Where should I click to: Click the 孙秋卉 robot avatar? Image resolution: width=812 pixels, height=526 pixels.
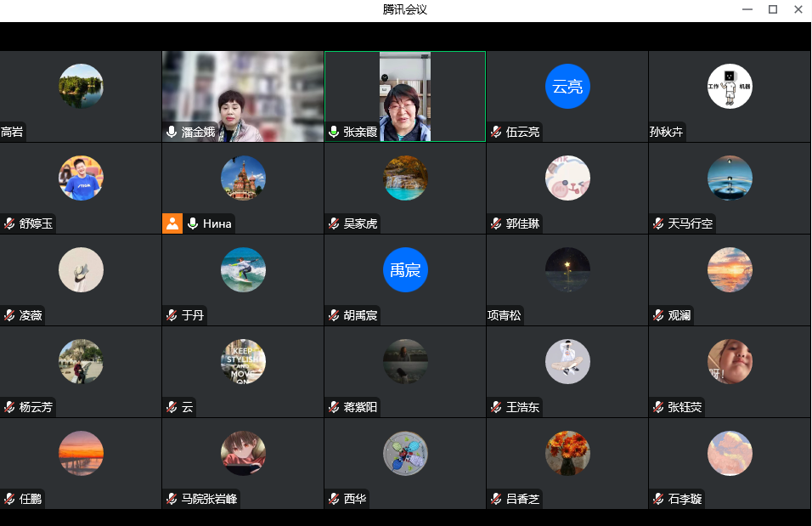coord(730,87)
